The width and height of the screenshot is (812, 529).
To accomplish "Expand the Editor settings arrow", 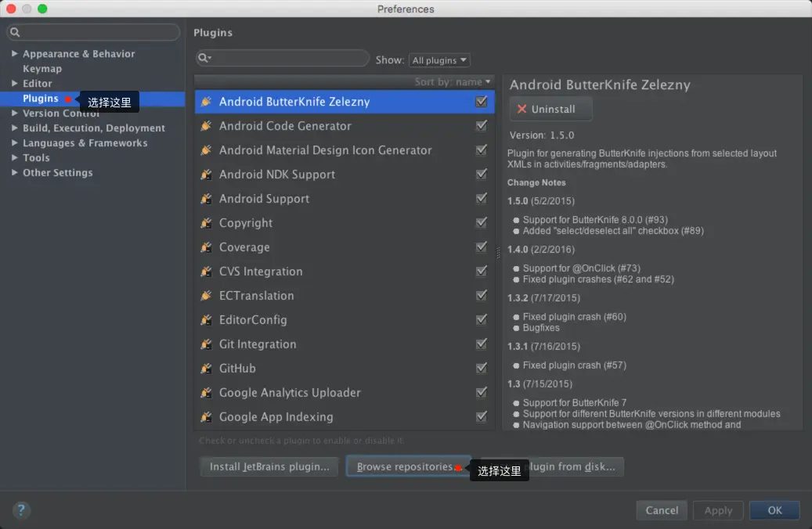I will pos(15,83).
